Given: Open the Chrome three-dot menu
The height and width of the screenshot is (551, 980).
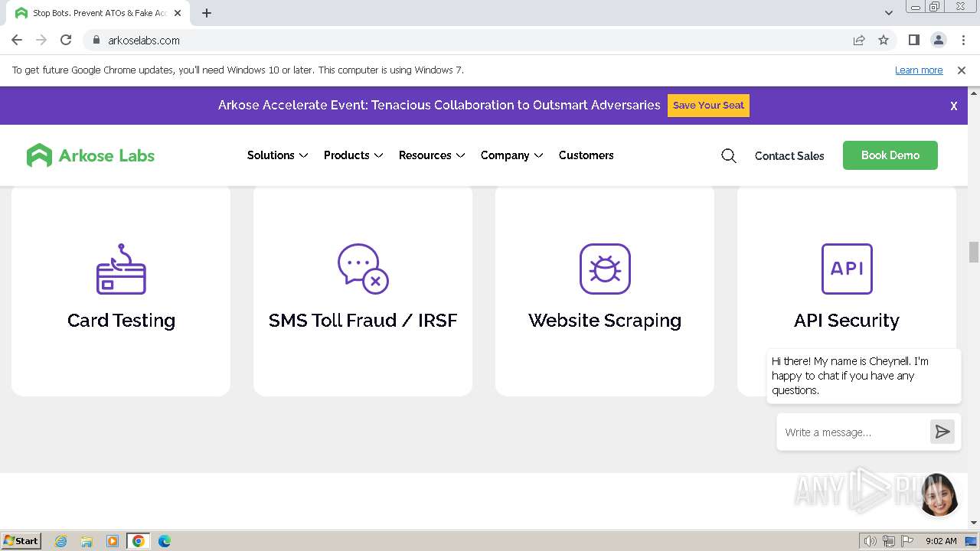Looking at the screenshot, I should pos(963,41).
